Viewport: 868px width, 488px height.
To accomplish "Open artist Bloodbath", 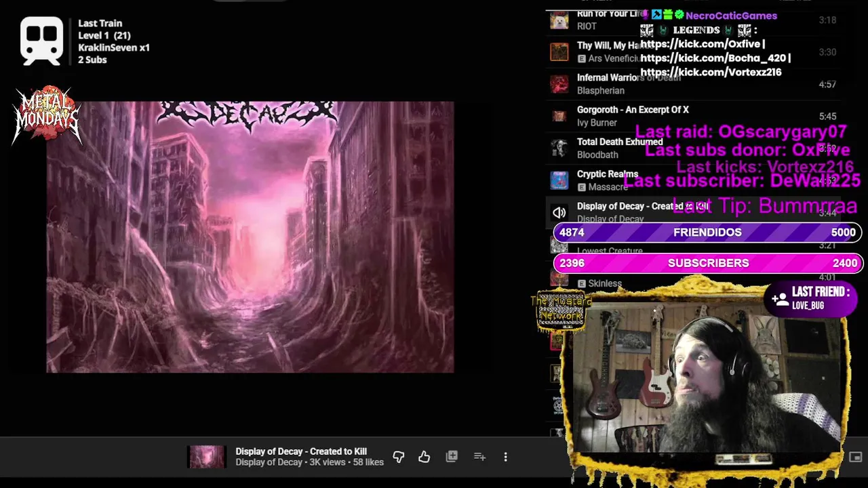I will tap(597, 155).
